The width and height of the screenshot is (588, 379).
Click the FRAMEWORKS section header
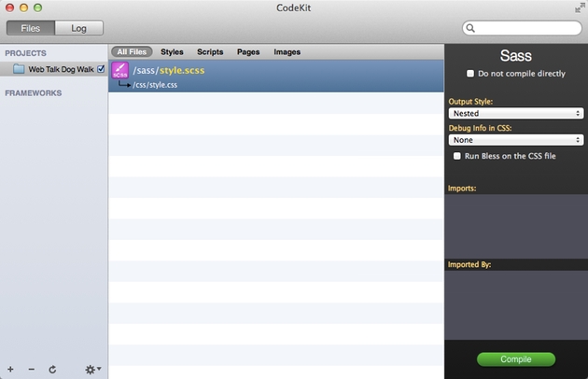(34, 93)
